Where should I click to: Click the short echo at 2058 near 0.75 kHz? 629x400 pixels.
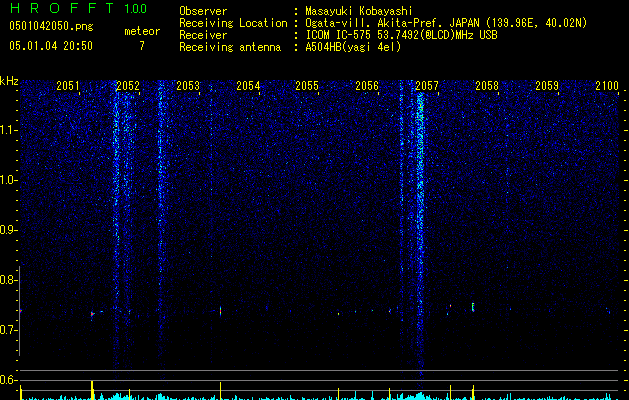point(473,307)
